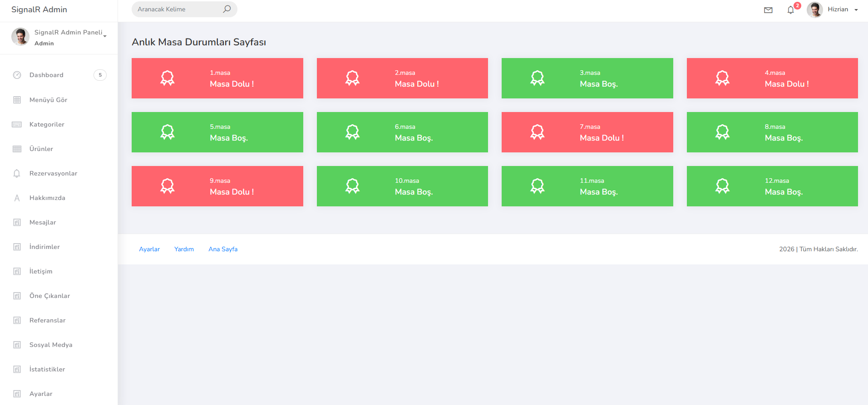Click the Ayarlar footer link

click(x=149, y=249)
